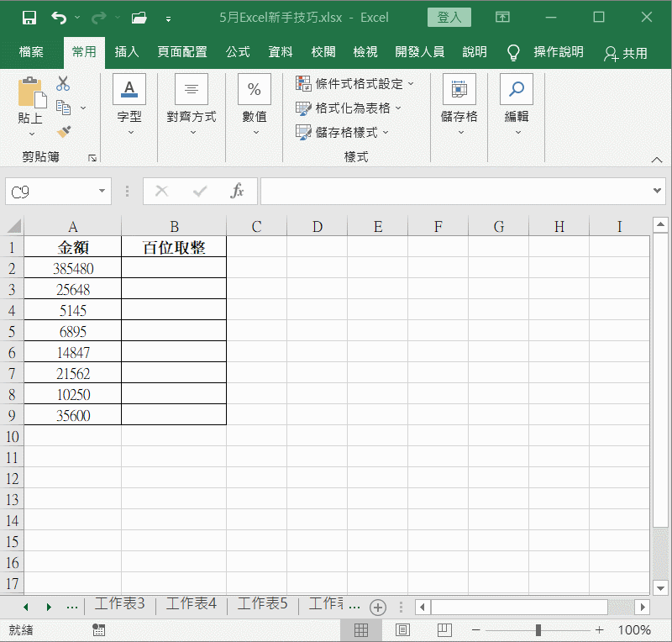Select cell B2 under 百位取整
This screenshot has width=672, height=642.
pyautogui.click(x=174, y=269)
